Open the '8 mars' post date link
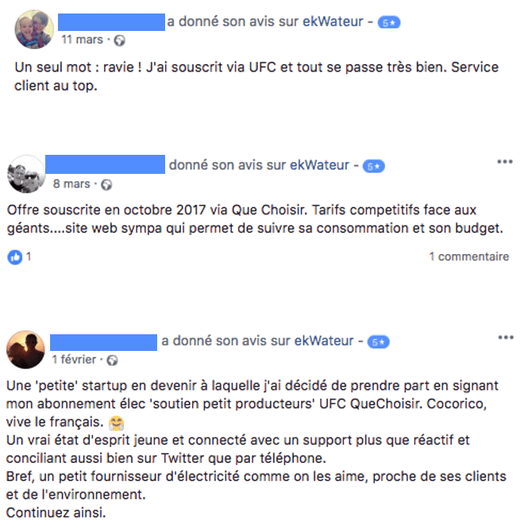Viewport: 520px width, 528px height. pos(71,184)
